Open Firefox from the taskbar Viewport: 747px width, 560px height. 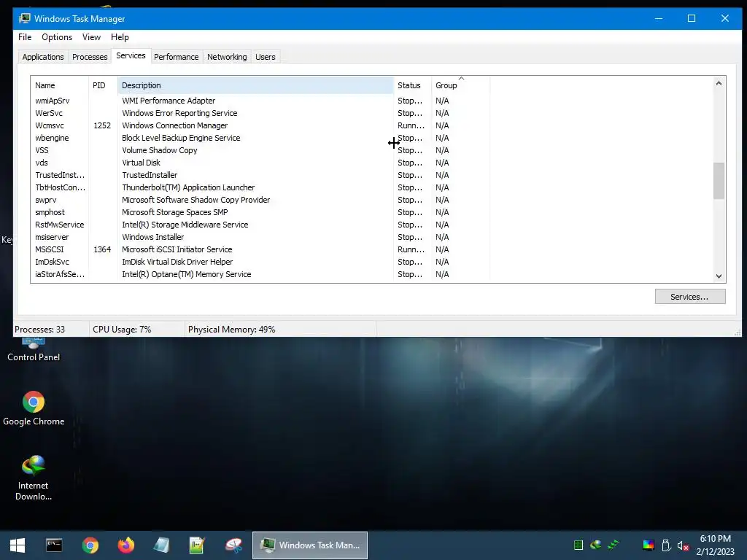coord(125,545)
